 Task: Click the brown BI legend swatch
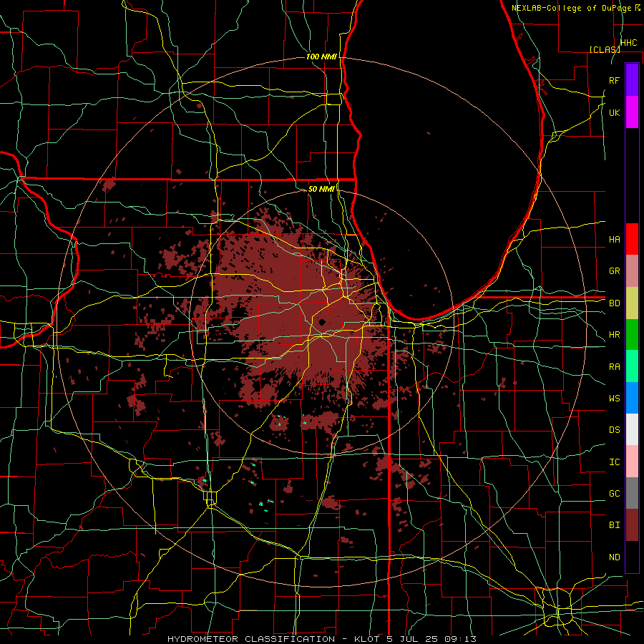click(632, 525)
